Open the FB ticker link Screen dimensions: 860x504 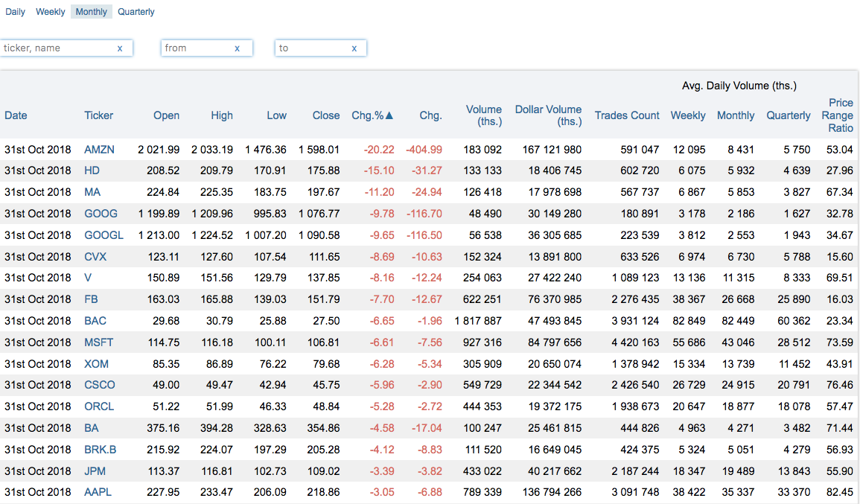click(91, 299)
